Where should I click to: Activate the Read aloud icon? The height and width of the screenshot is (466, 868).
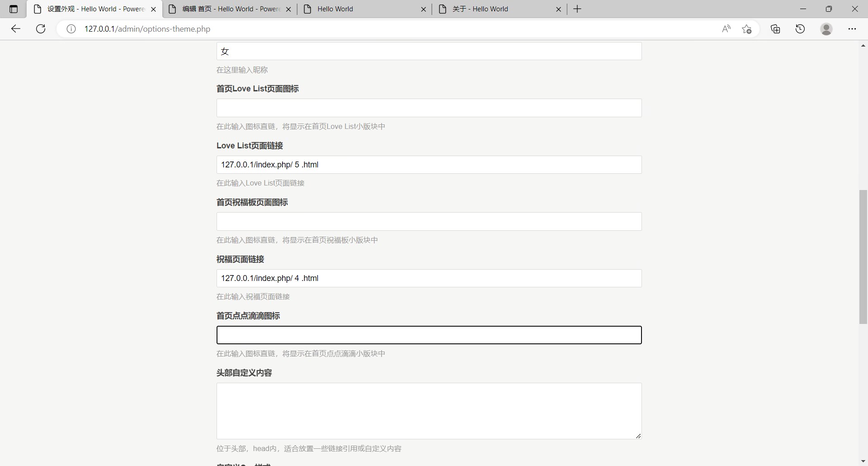(726, 29)
